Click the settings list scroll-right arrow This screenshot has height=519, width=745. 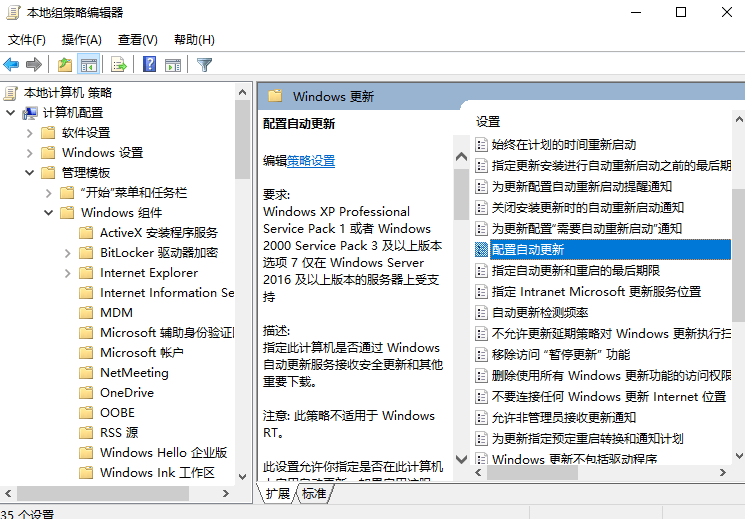pos(723,473)
